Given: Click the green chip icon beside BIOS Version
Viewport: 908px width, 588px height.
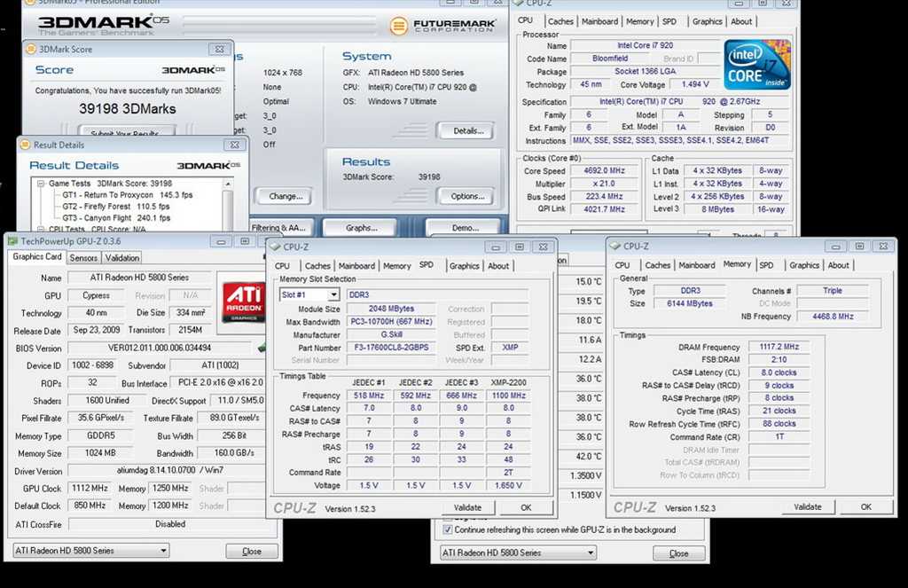Looking at the screenshot, I should 262,348.
